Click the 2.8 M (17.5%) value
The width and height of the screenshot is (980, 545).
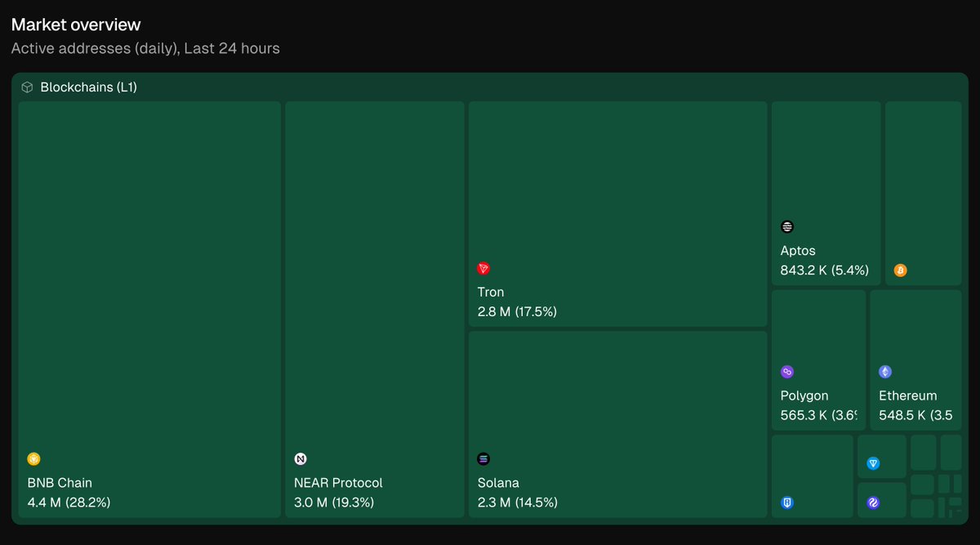517,312
